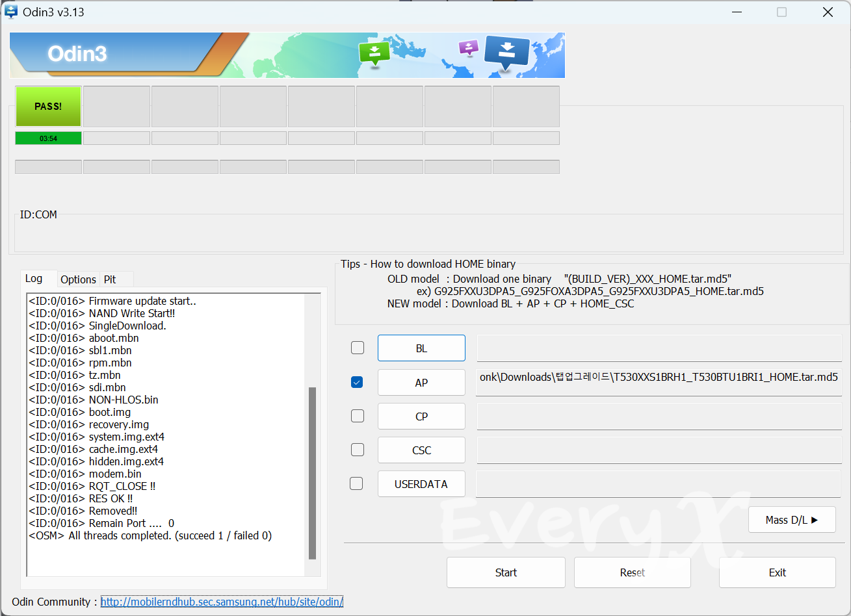This screenshot has height=616, width=851.
Task: Click the empty BL file path field
Action: pyautogui.click(x=659, y=348)
